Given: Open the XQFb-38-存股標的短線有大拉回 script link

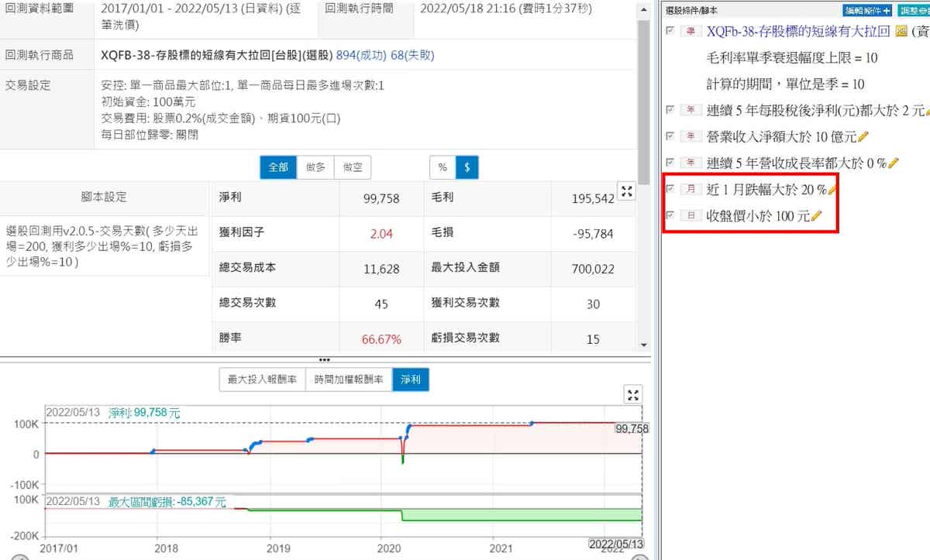Looking at the screenshot, I should tap(798, 32).
